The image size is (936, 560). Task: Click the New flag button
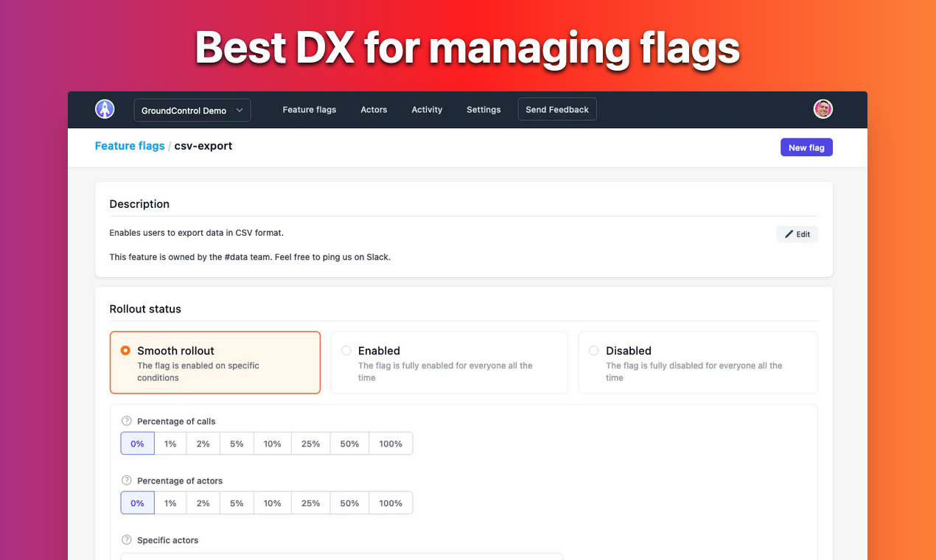(x=806, y=147)
